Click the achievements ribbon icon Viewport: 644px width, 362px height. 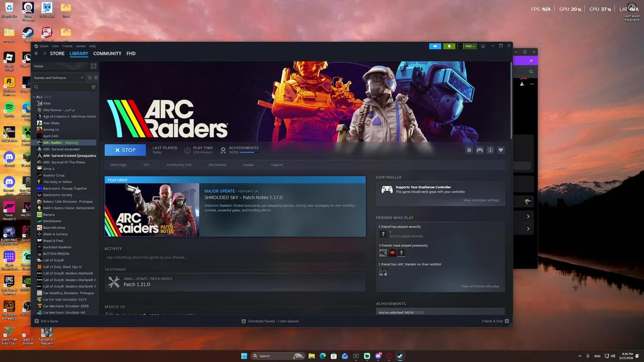click(x=223, y=150)
